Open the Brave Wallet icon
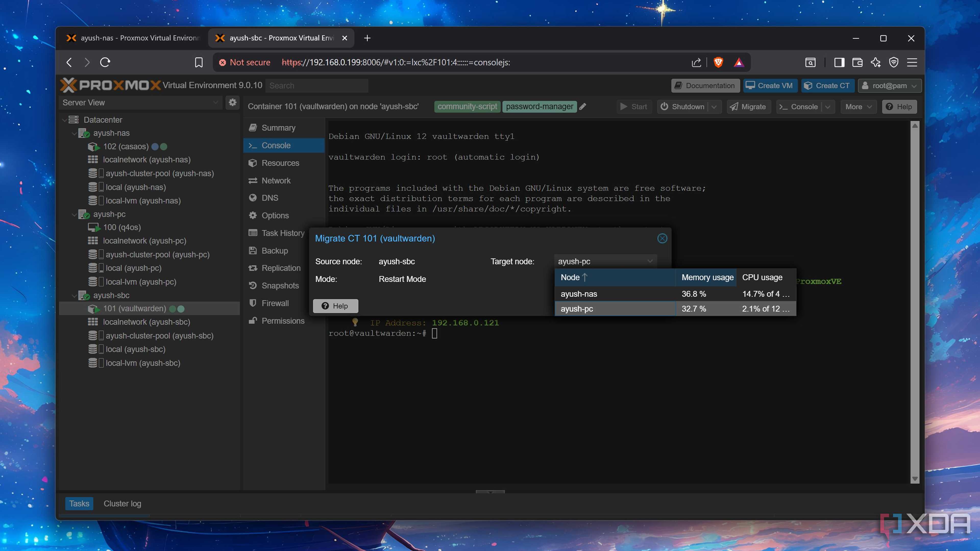This screenshot has width=980, height=551. pyautogui.click(x=857, y=62)
